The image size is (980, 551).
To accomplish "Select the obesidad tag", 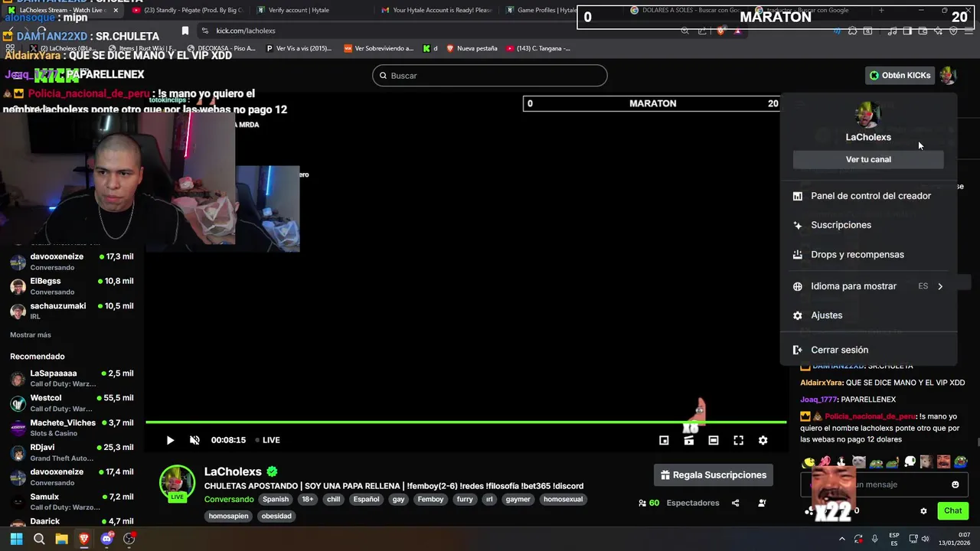I will click(x=276, y=516).
